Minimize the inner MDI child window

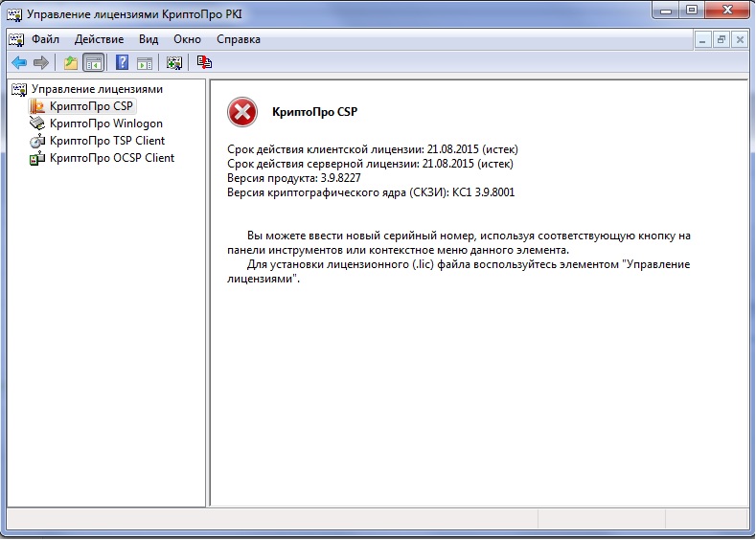point(702,40)
